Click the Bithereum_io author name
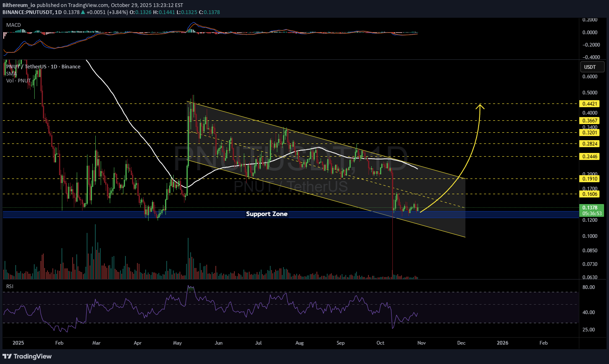Image resolution: width=609 pixels, height=364 pixels. (x=19, y=5)
